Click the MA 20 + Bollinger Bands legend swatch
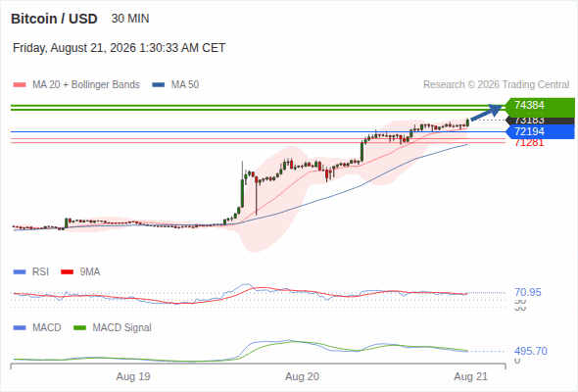Image resolution: width=578 pixels, height=392 pixels. point(20,85)
